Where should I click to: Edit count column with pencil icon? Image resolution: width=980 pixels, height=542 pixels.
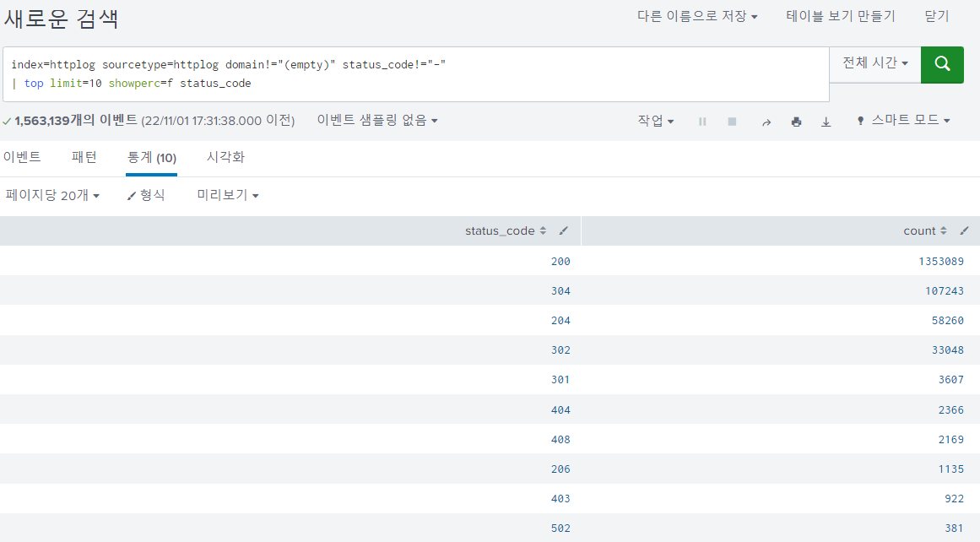coord(964,230)
